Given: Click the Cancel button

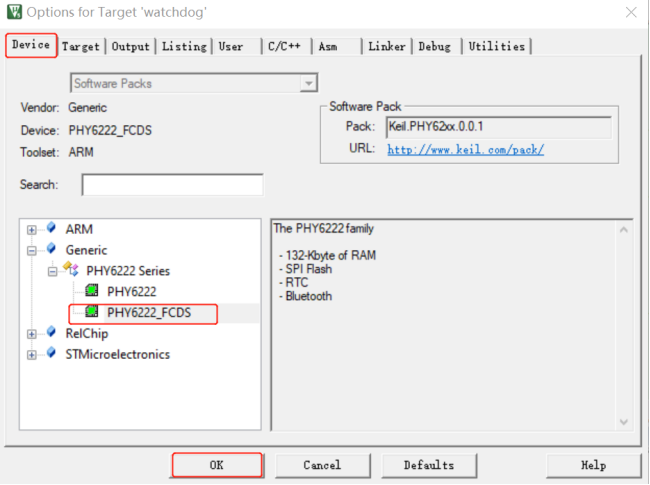Looking at the screenshot, I should [322, 465].
